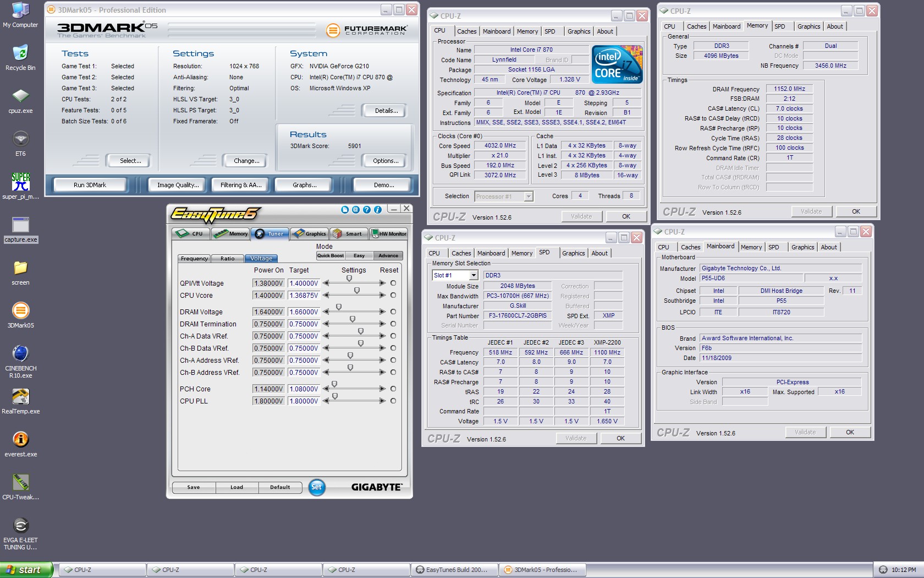Select the ET6 desktop shortcut
This screenshot has height=578, width=924.
[x=20, y=144]
